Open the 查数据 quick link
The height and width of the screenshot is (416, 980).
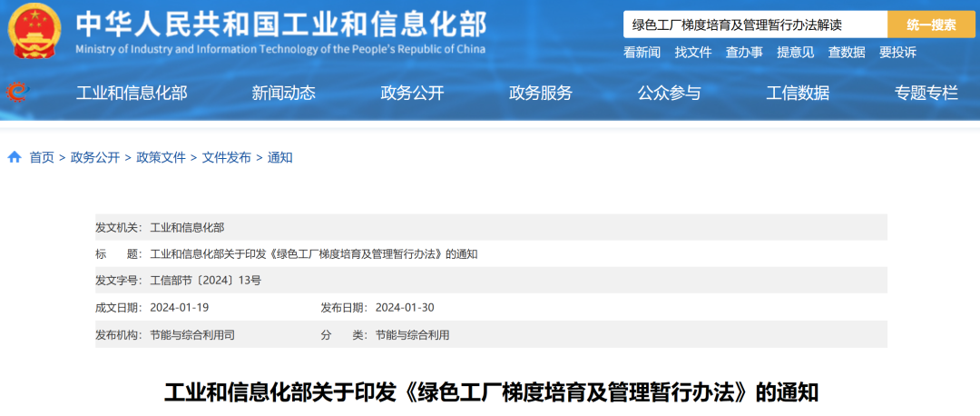pyautogui.click(x=847, y=52)
